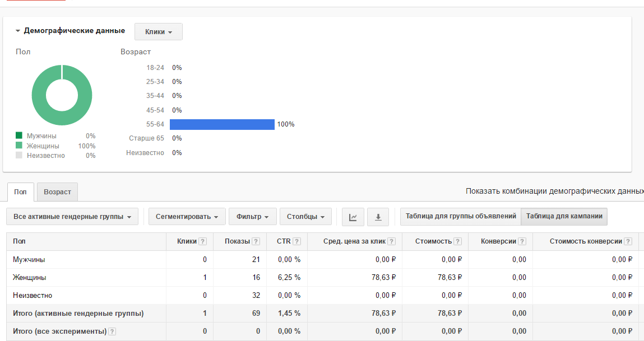Click Показать комбинации демографических данных link
Image resolution: width=644 pixels, height=341 pixels.
pyautogui.click(x=555, y=191)
